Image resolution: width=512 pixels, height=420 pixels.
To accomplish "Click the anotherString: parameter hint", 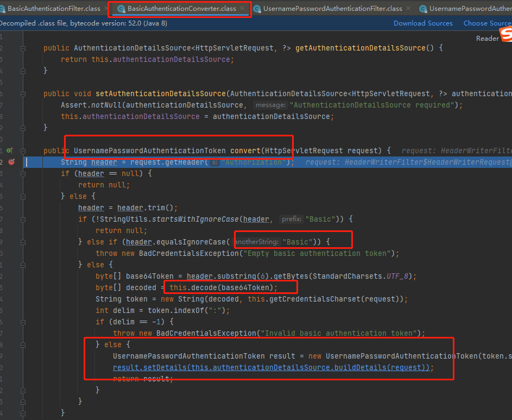I will pyautogui.click(x=257, y=242).
